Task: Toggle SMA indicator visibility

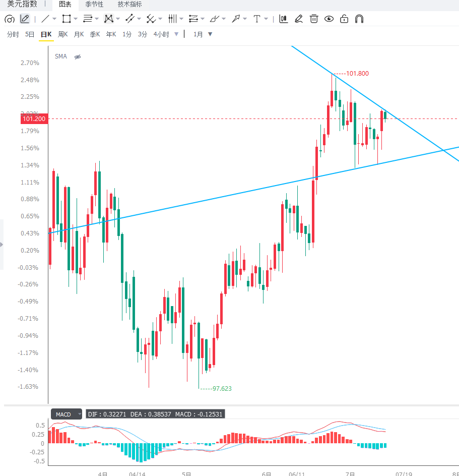Action: point(78,57)
